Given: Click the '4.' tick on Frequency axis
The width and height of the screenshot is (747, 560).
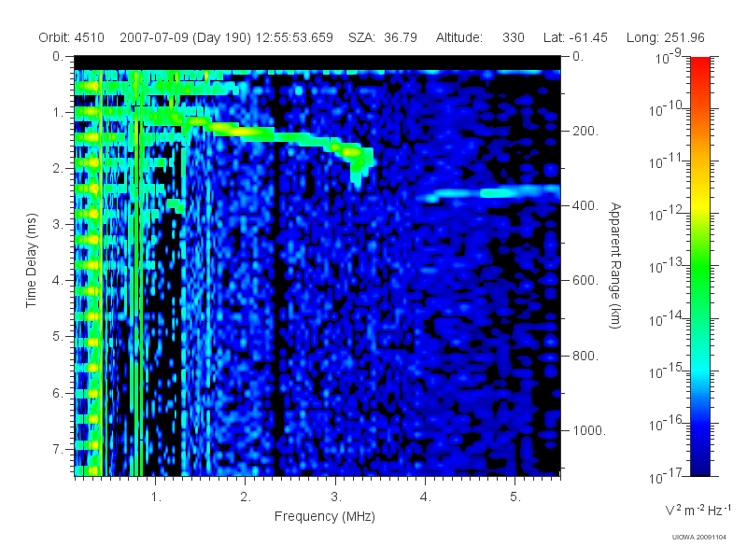Looking at the screenshot, I should tap(426, 497).
